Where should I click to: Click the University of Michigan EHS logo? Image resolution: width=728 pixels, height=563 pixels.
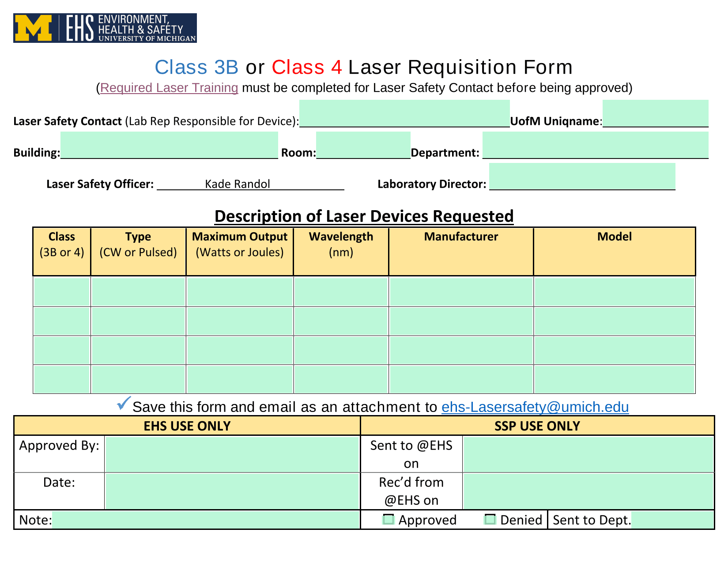coord(105,28)
